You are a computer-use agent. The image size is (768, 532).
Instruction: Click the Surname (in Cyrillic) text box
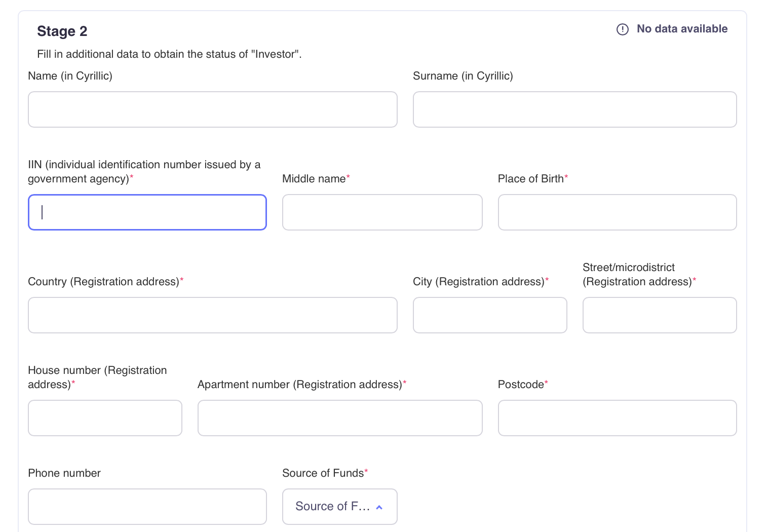[x=574, y=109]
